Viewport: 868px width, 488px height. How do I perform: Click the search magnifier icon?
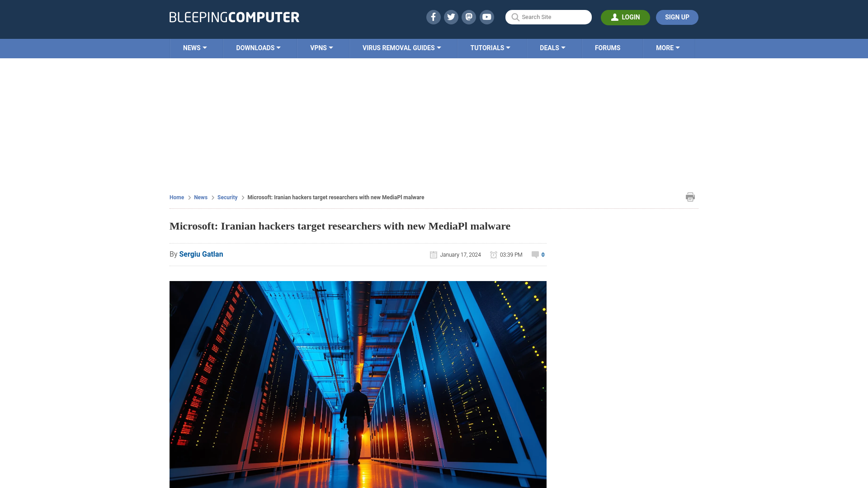[515, 17]
